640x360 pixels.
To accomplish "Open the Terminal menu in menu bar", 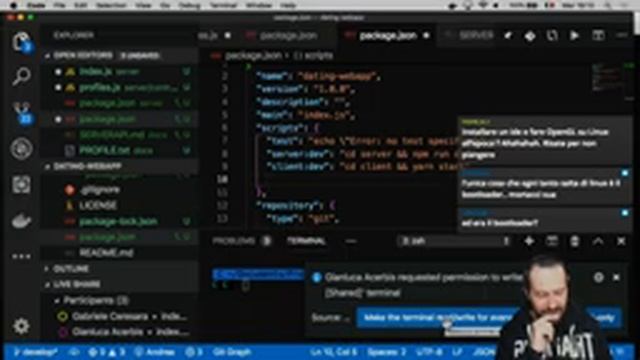I will click(223, 5).
